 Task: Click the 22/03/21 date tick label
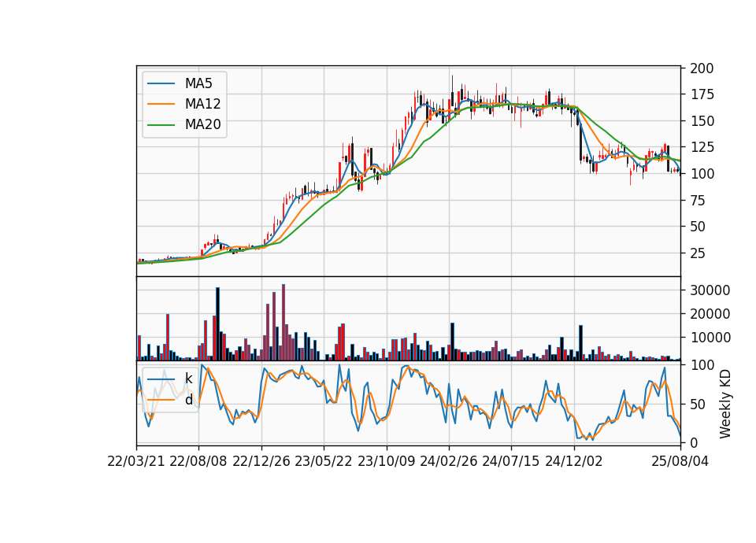(x=136, y=461)
